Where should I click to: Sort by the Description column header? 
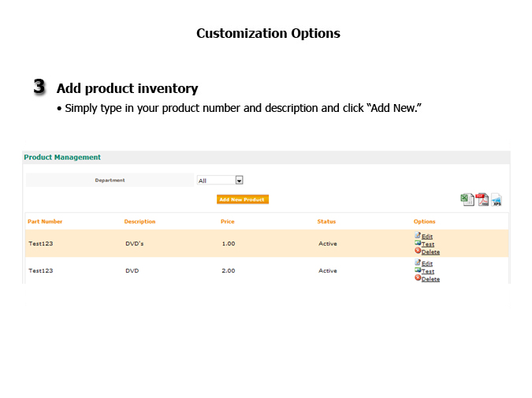pos(140,221)
